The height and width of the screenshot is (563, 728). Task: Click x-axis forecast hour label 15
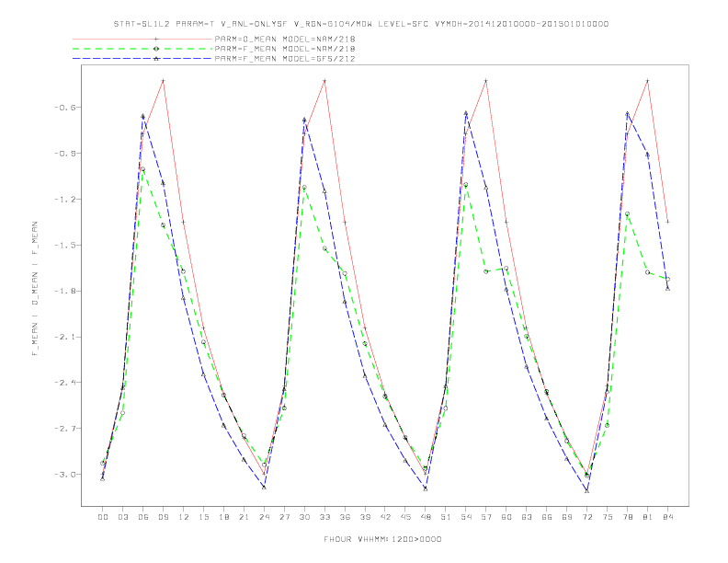coord(203,517)
